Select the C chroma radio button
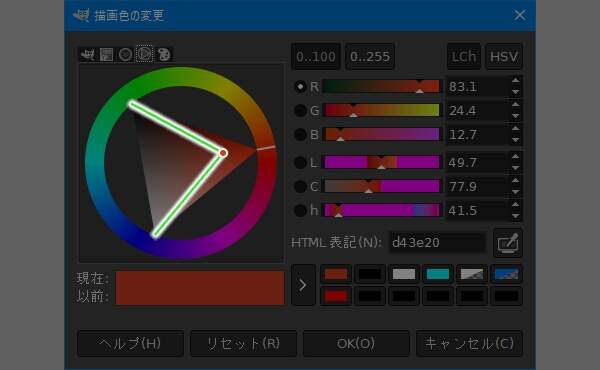 pyautogui.click(x=300, y=186)
